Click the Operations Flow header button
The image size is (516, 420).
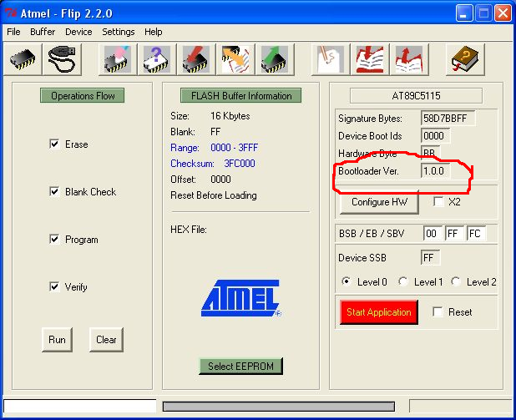click(83, 96)
